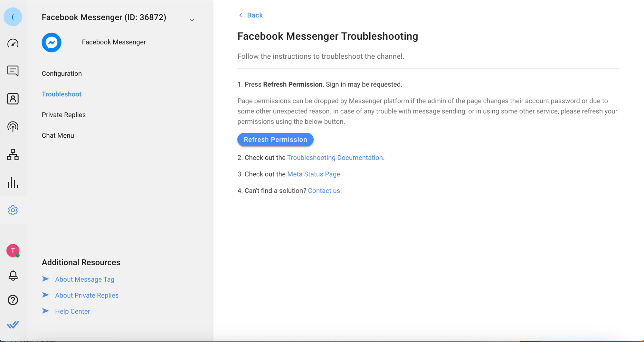Viewport: 644px width, 342px height.
Task: Select the Private Replies menu item
Action: 64,115
